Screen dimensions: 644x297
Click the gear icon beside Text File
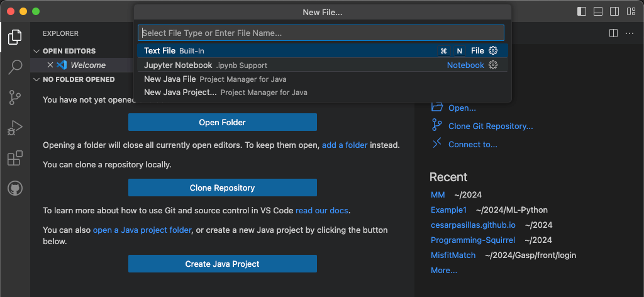coord(493,51)
